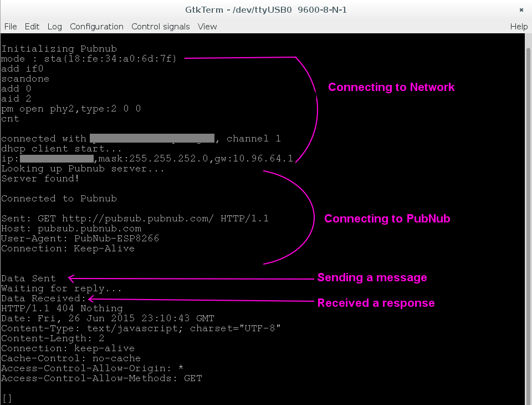Open the File menu
This screenshot has width=532, height=405.
coord(11,27)
